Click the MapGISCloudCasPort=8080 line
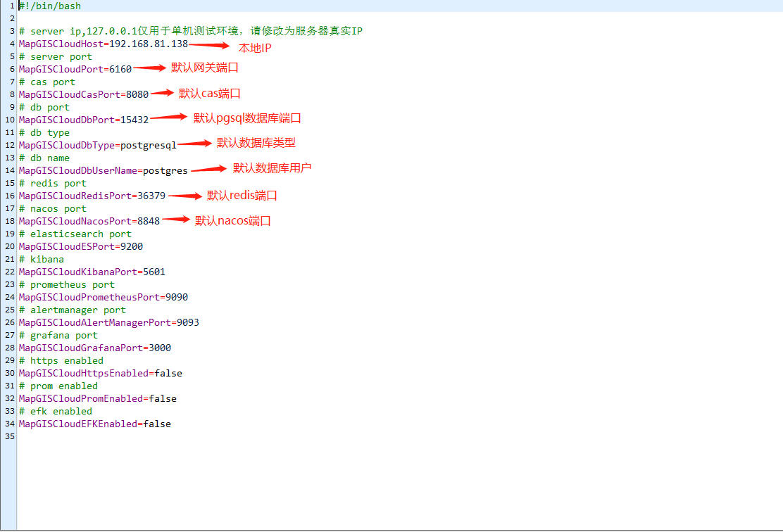 [x=84, y=94]
